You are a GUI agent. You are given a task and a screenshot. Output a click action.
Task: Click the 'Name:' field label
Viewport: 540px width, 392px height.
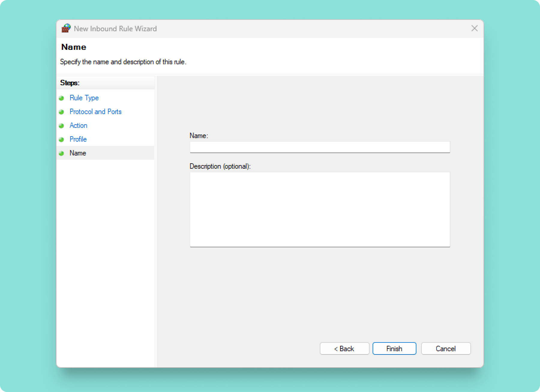tap(199, 136)
